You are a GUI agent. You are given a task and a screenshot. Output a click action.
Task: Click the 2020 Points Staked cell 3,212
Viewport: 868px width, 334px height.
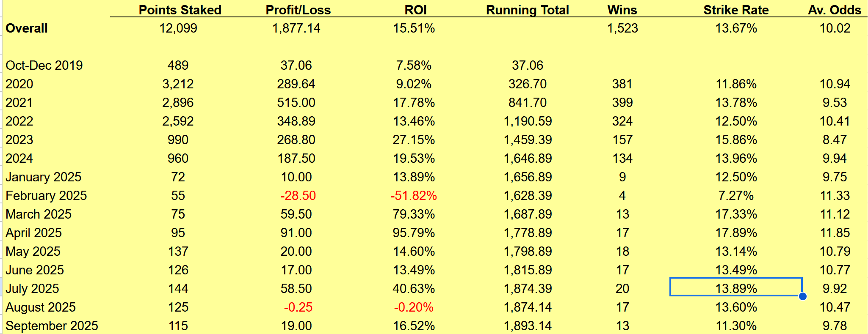[178, 84]
